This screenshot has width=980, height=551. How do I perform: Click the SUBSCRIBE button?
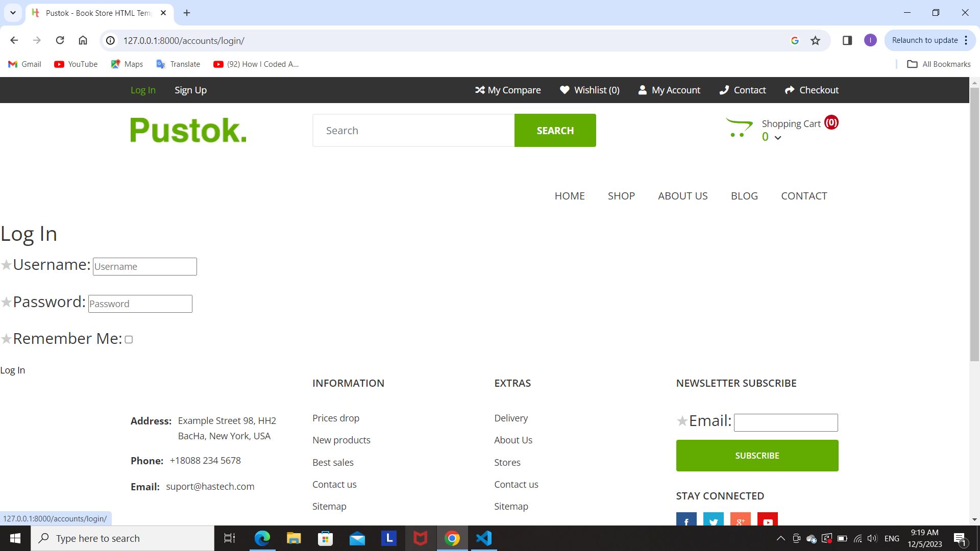(x=757, y=456)
